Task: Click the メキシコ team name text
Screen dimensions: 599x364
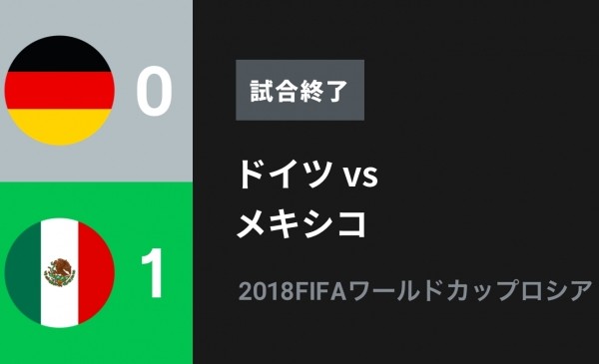Action: 301,223
